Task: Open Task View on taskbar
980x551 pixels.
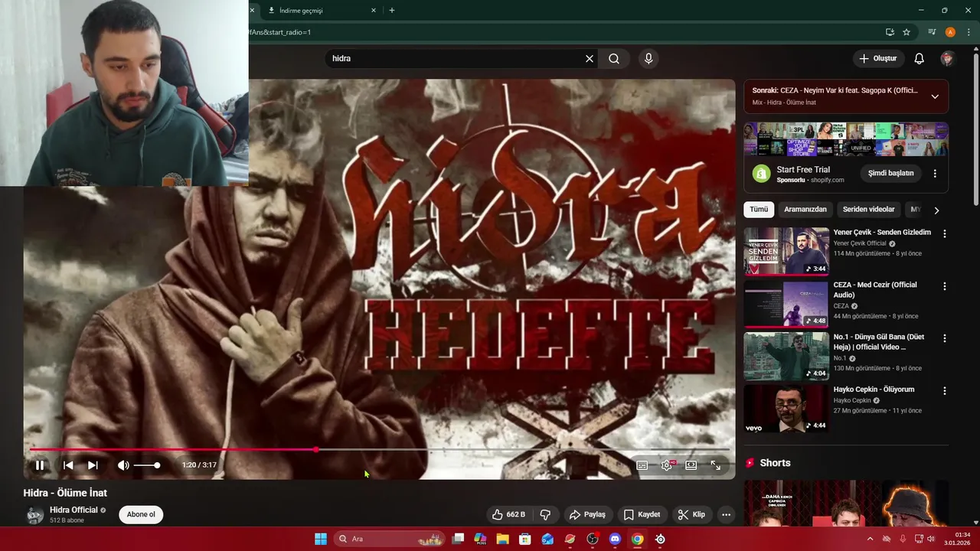Action: tap(458, 539)
